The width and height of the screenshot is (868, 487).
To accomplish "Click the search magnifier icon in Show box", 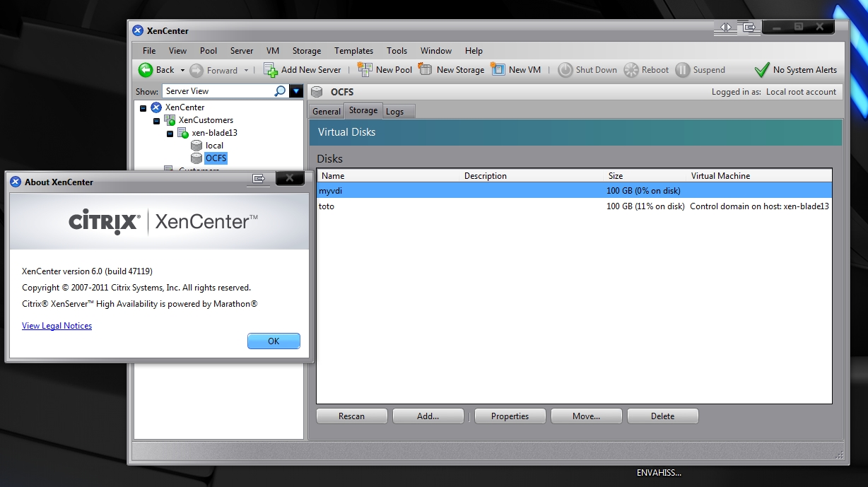I will tap(280, 91).
